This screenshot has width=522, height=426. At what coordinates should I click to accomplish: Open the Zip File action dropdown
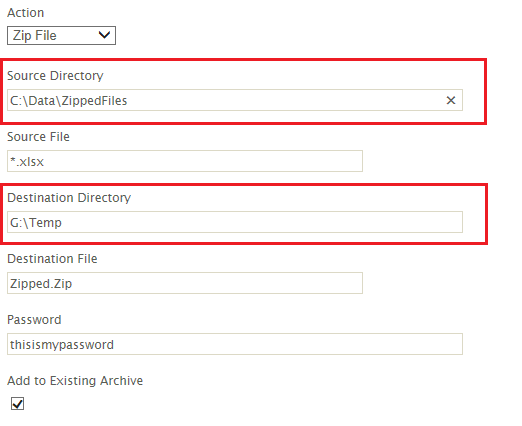tap(61, 35)
